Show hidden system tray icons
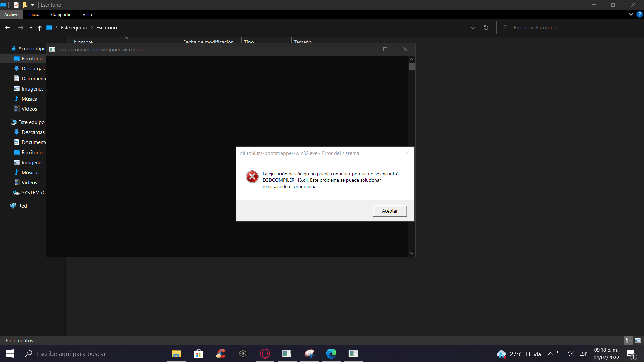The image size is (644, 362). (550, 354)
